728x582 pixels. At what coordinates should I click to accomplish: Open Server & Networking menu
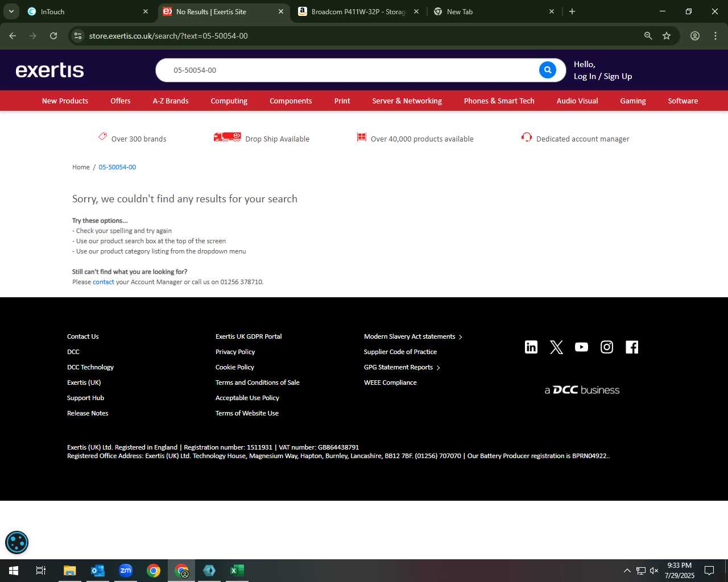click(x=407, y=101)
